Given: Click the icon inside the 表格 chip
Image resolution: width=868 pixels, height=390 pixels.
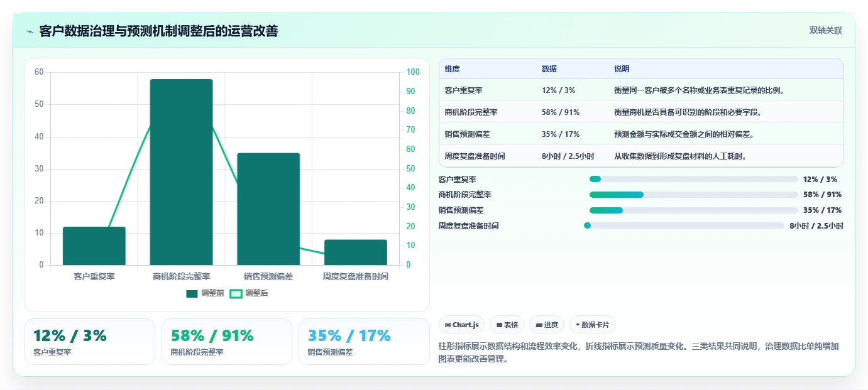Looking at the screenshot, I should 499,325.
